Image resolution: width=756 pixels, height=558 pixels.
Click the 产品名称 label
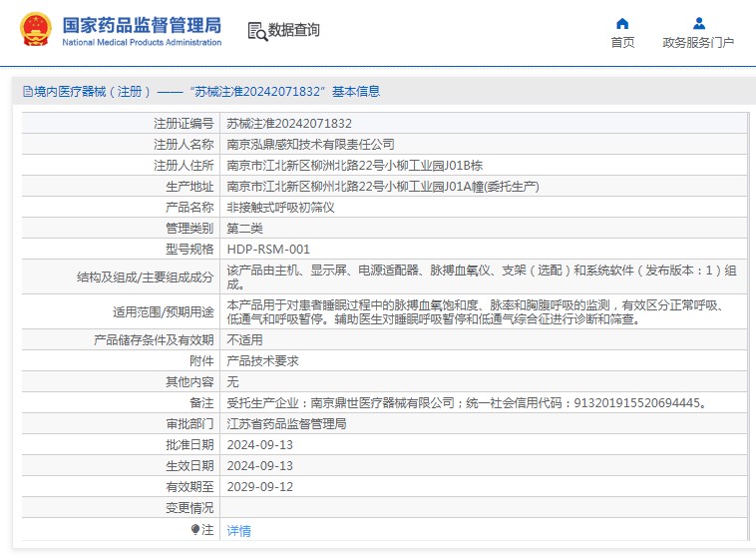click(189, 208)
